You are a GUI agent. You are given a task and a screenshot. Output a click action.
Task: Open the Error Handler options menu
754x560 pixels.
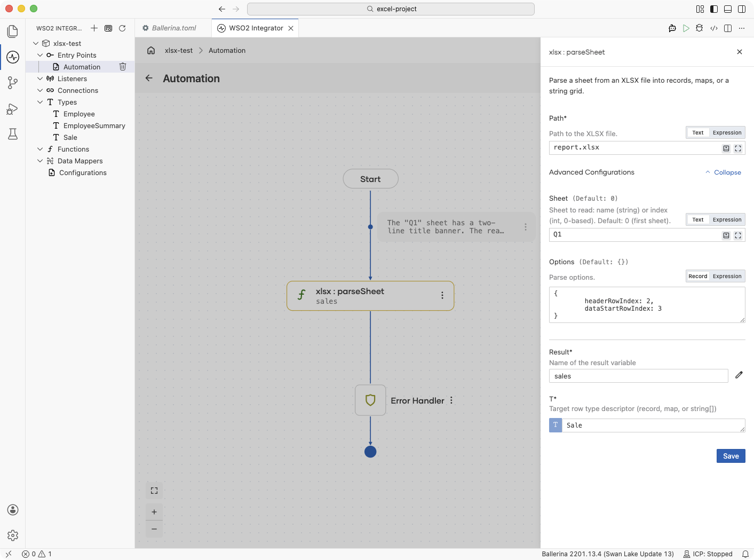click(451, 400)
